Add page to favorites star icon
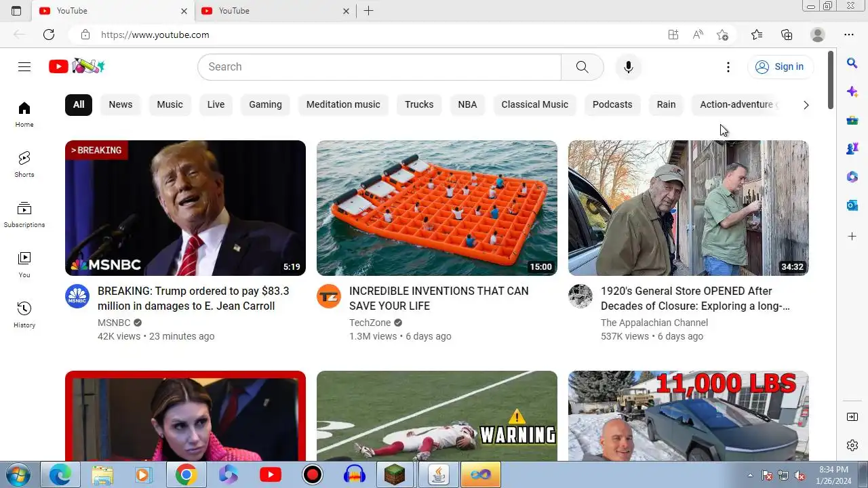This screenshot has width=868, height=488. coord(723,35)
